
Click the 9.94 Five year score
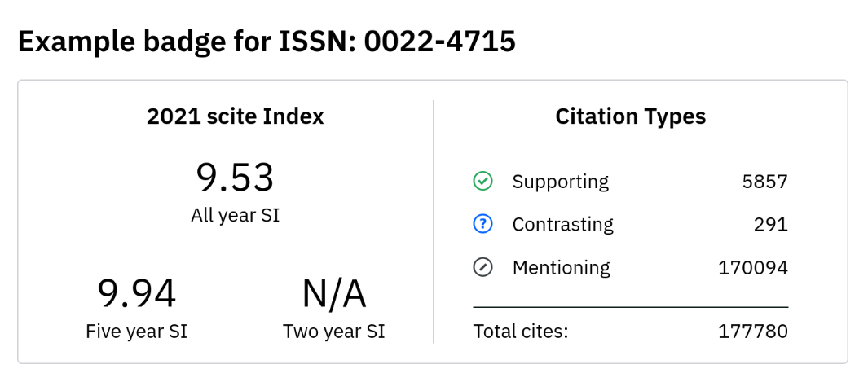[x=137, y=294]
